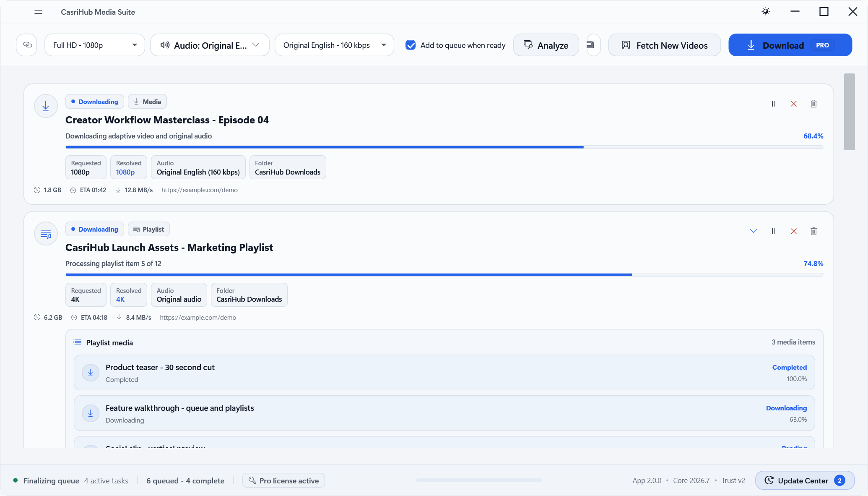Screen dimensions: 868x496
Task: Click the Trust v2 status text
Action: [x=733, y=480]
